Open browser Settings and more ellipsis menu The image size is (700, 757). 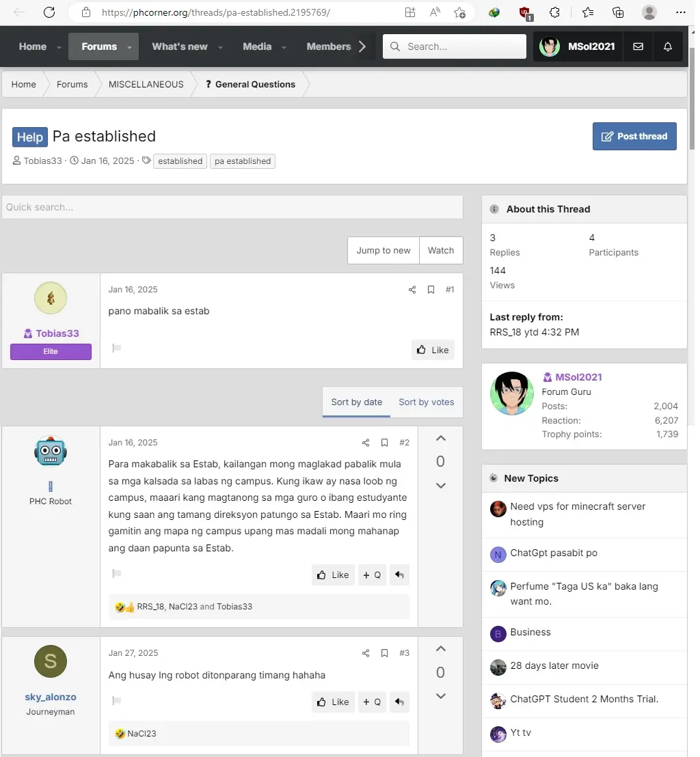pos(681,12)
